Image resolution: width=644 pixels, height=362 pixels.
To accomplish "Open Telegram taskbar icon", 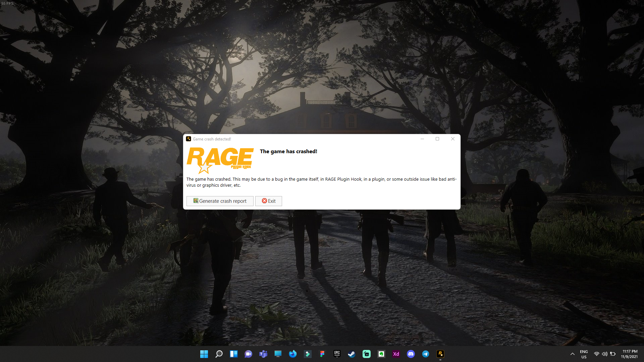I will (426, 354).
